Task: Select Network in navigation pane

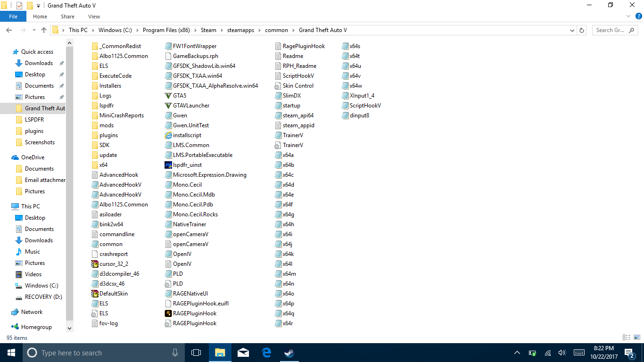Action: tap(32, 312)
